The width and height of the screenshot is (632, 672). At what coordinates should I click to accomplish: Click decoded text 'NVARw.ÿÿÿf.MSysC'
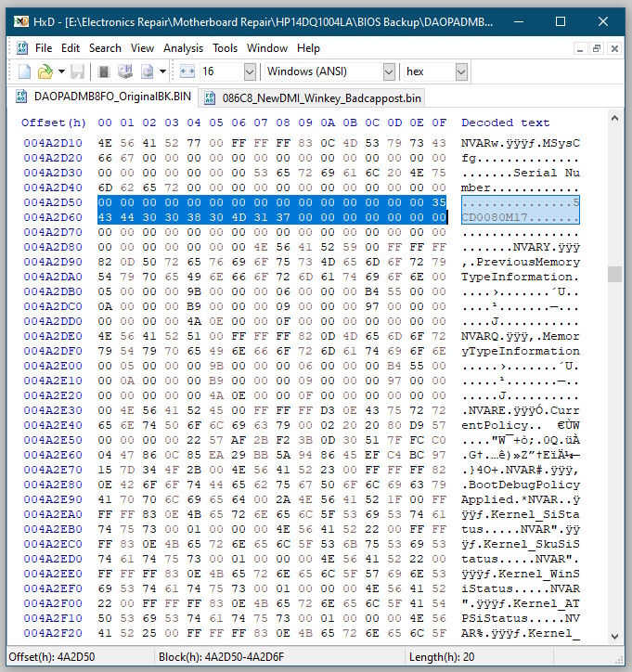520,143
